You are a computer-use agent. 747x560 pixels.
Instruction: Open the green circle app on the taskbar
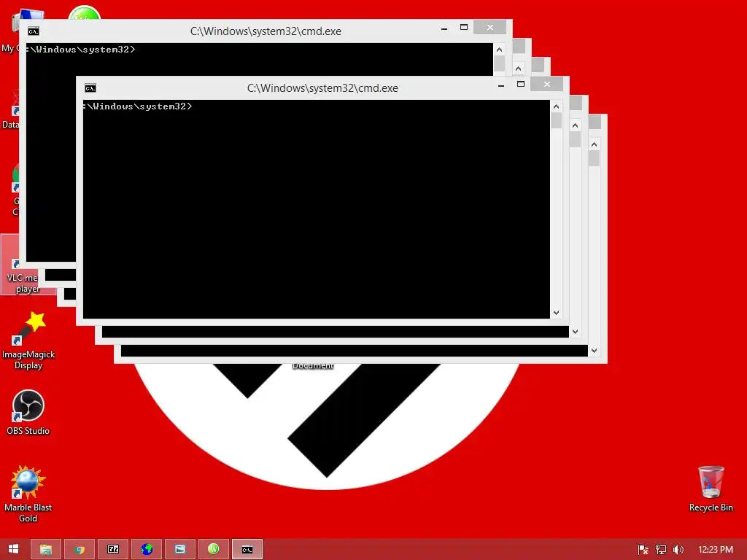[214, 549]
